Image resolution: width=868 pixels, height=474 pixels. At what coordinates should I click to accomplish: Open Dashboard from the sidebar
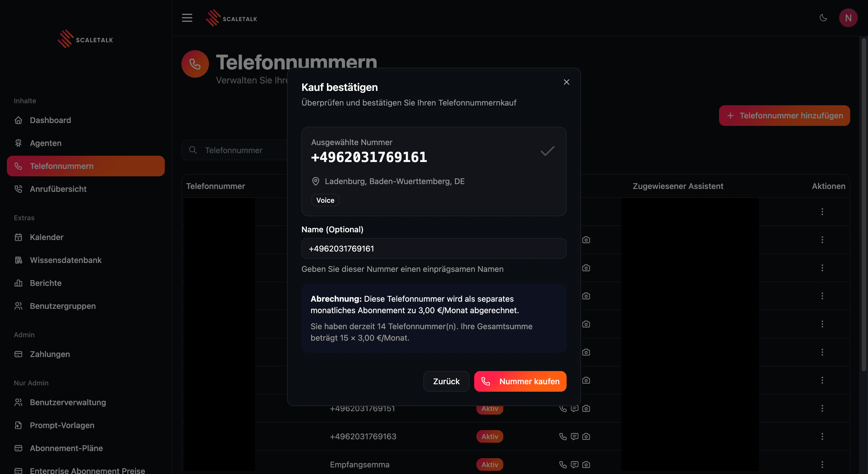tap(50, 120)
